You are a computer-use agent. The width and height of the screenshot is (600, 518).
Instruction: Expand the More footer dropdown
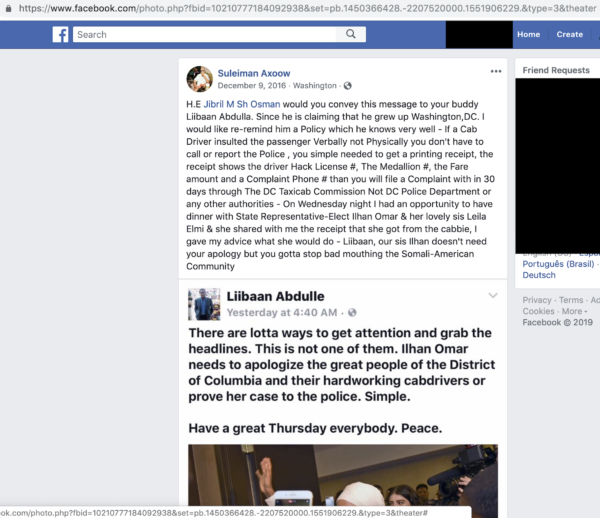[574, 311]
